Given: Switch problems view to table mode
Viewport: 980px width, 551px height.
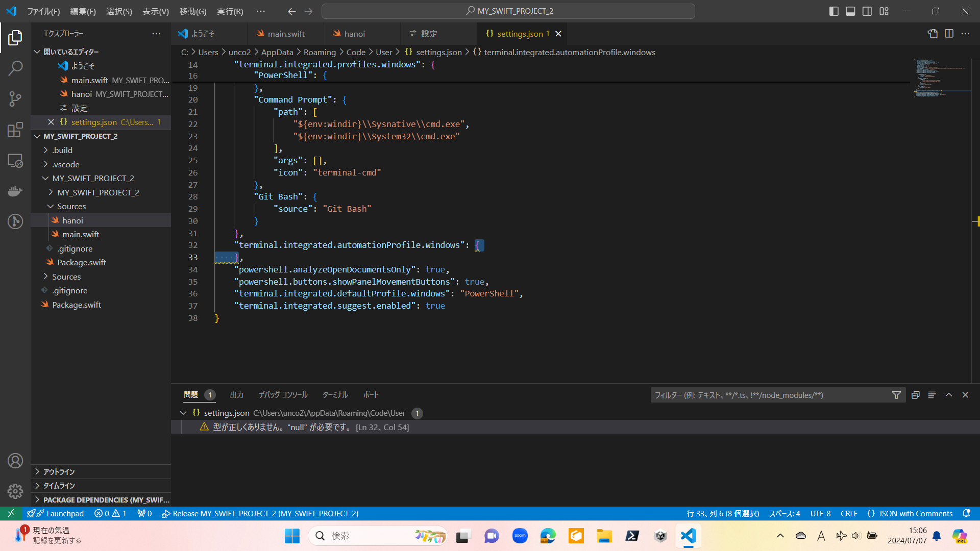Looking at the screenshot, I should tap(932, 395).
